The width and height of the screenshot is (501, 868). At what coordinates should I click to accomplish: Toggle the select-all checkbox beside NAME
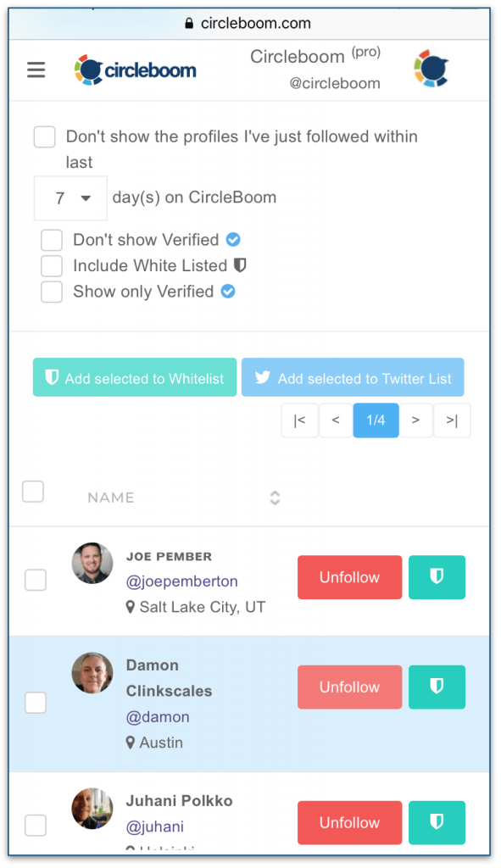[33, 492]
